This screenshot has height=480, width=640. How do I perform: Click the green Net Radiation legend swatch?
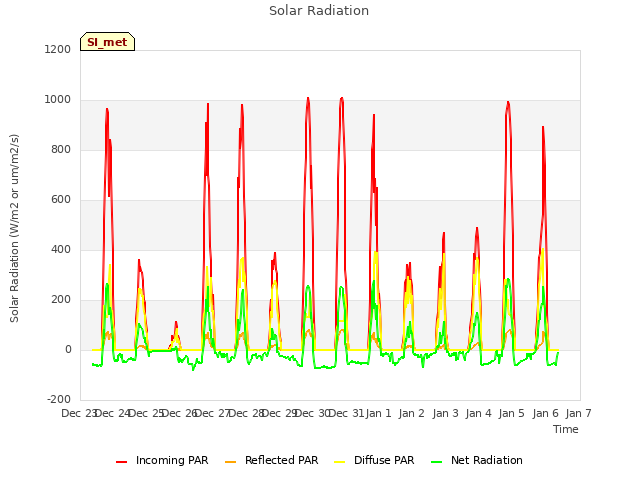pyautogui.click(x=437, y=462)
